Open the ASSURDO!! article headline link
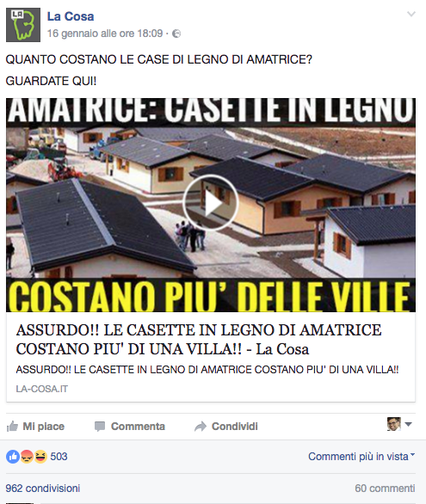The height and width of the screenshot is (504, 426). pos(199,340)
